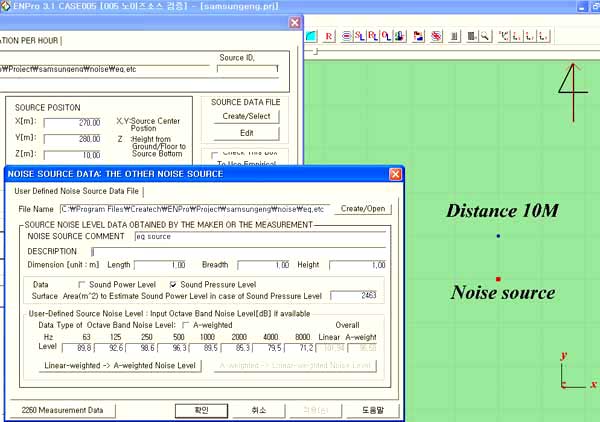Click the SL source level toolbar icon
The image size is (600, 422).
pyautogui.click(x=360, y=36)
